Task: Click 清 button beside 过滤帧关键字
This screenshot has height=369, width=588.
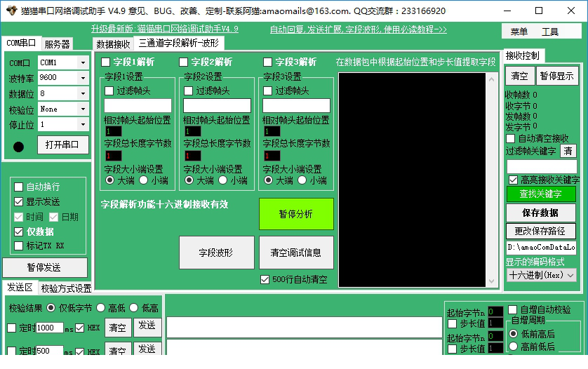Action: click(568, 151)
